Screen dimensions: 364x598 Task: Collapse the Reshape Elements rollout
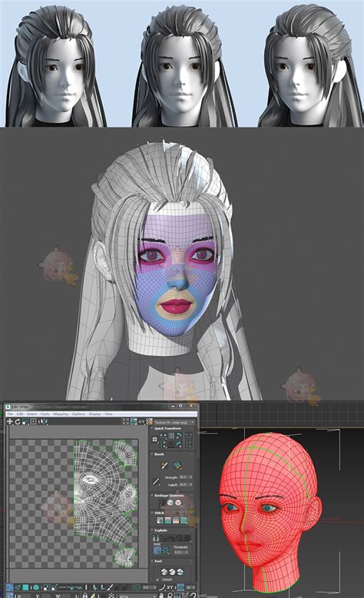point(169,496)
